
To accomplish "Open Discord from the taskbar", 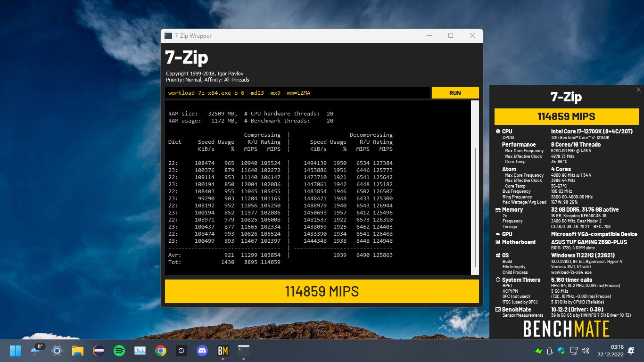I will pos(202,351).
